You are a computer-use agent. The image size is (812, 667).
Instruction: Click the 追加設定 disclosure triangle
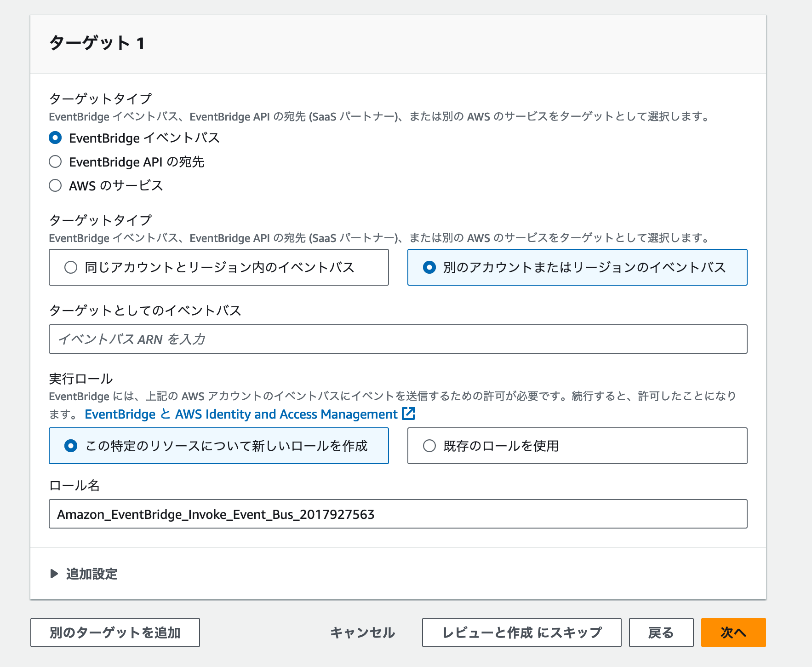54,574
